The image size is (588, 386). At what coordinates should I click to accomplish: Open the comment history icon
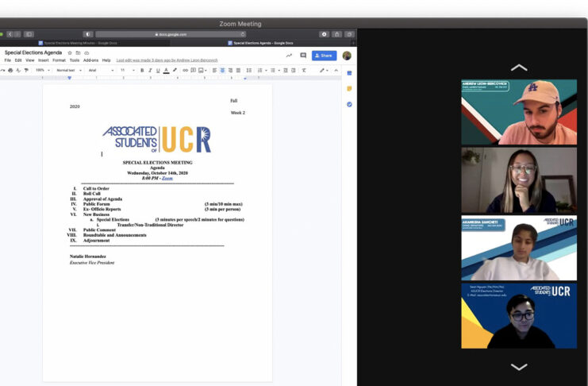point(303,56)
